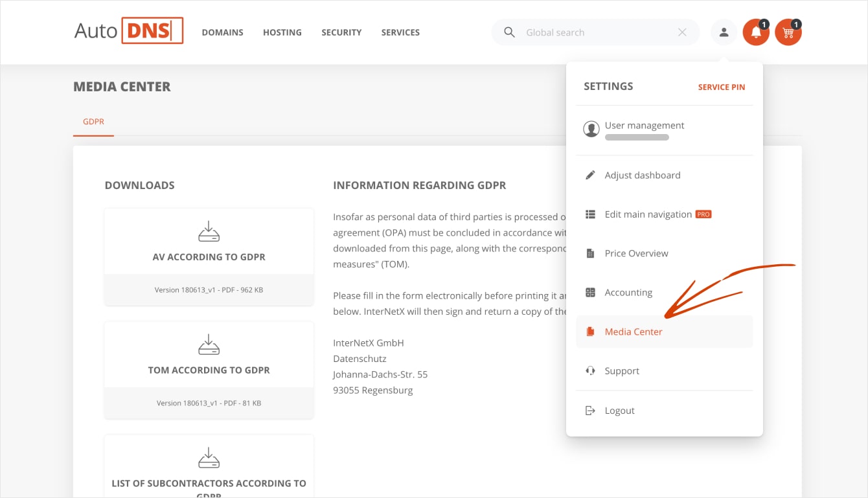The height and width of the screenshot is (498, 868).
Task: Click the calculator icon beside Accounting
Action: [x=590, y=293]
